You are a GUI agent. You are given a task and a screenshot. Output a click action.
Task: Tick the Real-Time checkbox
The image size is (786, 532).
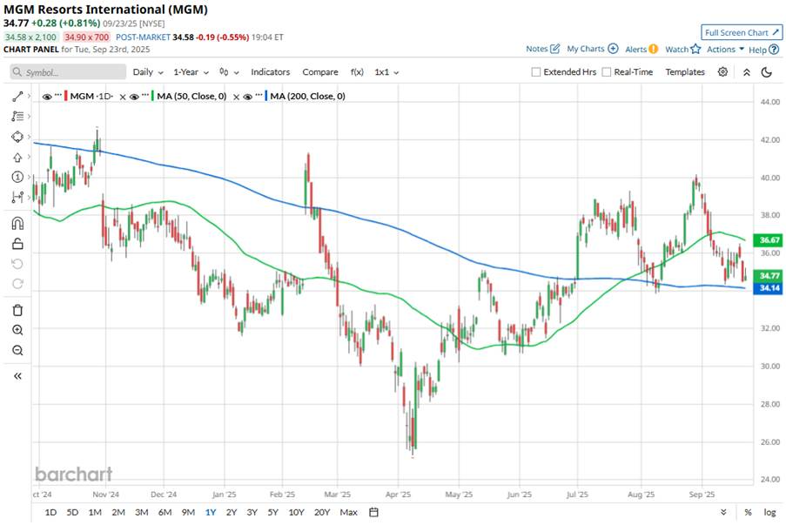pyautogui.click(x=607, y=72)
